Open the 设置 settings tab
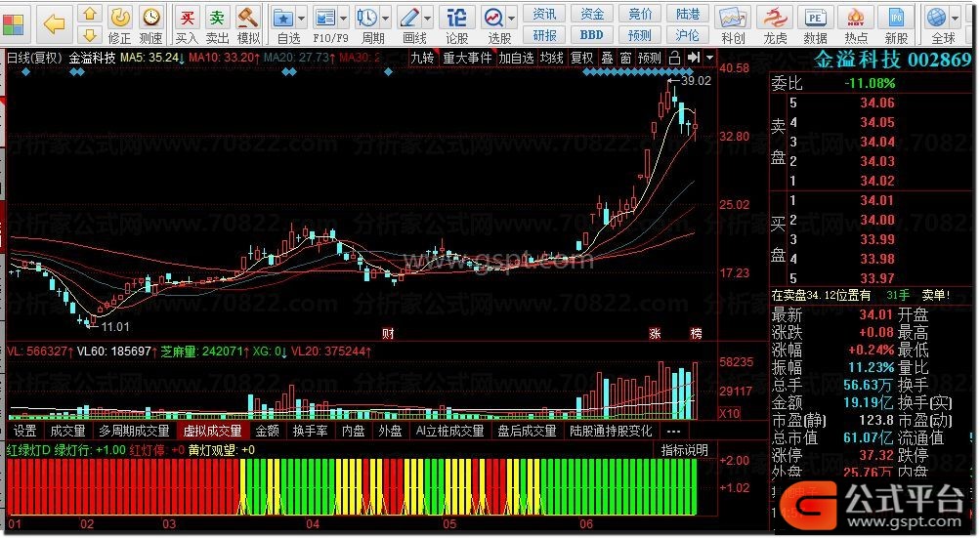 [25, 432]
